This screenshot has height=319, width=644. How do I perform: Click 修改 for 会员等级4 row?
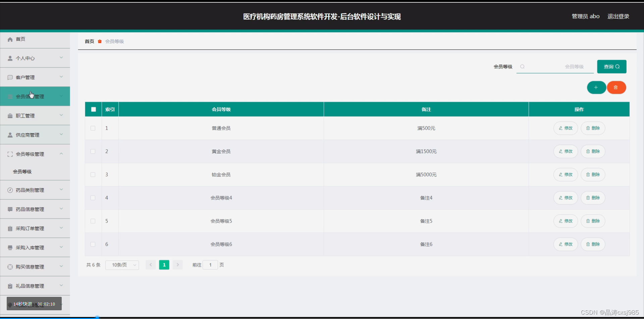tap(566, 198)
